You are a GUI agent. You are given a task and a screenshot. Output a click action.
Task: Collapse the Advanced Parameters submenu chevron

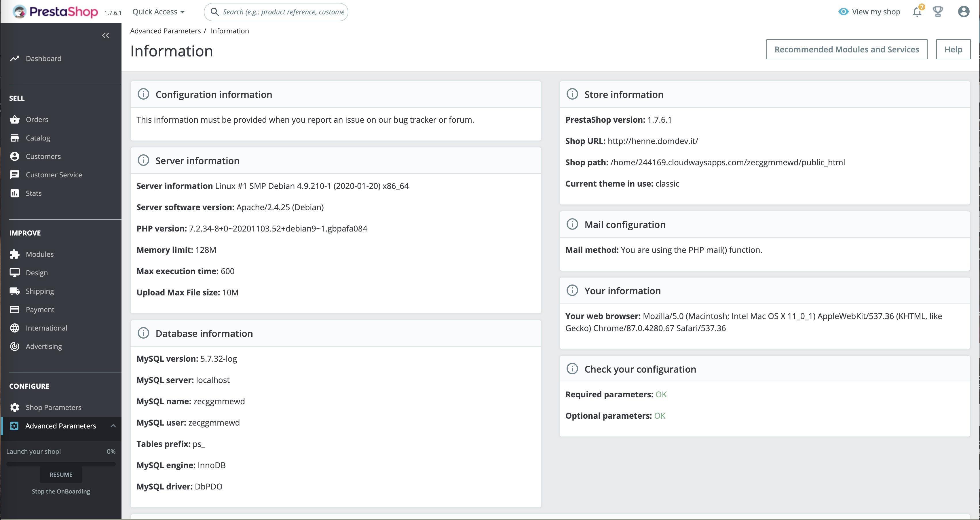pyautogui.click(x=113, y=426)
